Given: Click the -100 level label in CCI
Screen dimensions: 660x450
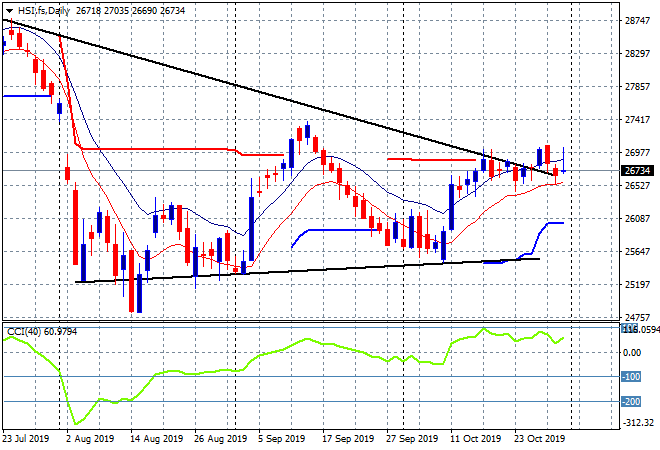Looking at the screenshot, I should [x=631, y=377].
